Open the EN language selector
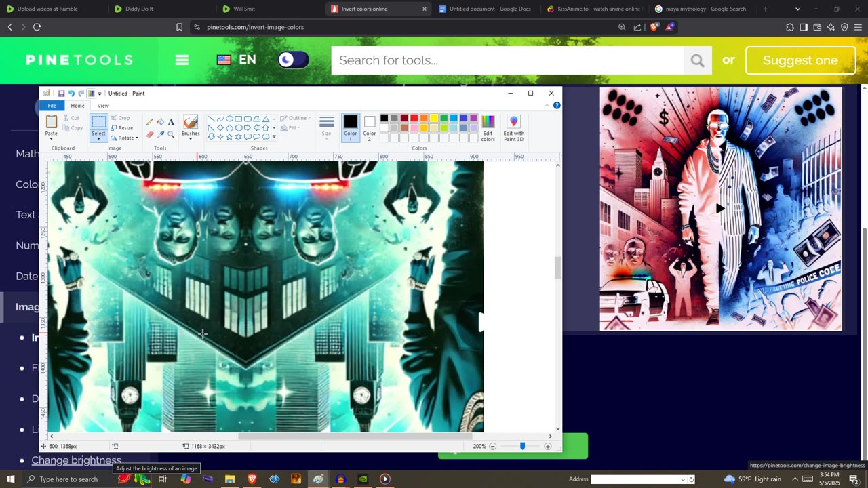 (x=236, y=60)
